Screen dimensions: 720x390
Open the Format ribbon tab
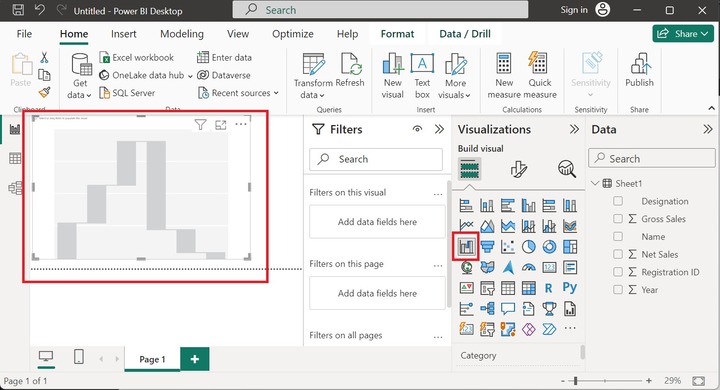(397, 34)
